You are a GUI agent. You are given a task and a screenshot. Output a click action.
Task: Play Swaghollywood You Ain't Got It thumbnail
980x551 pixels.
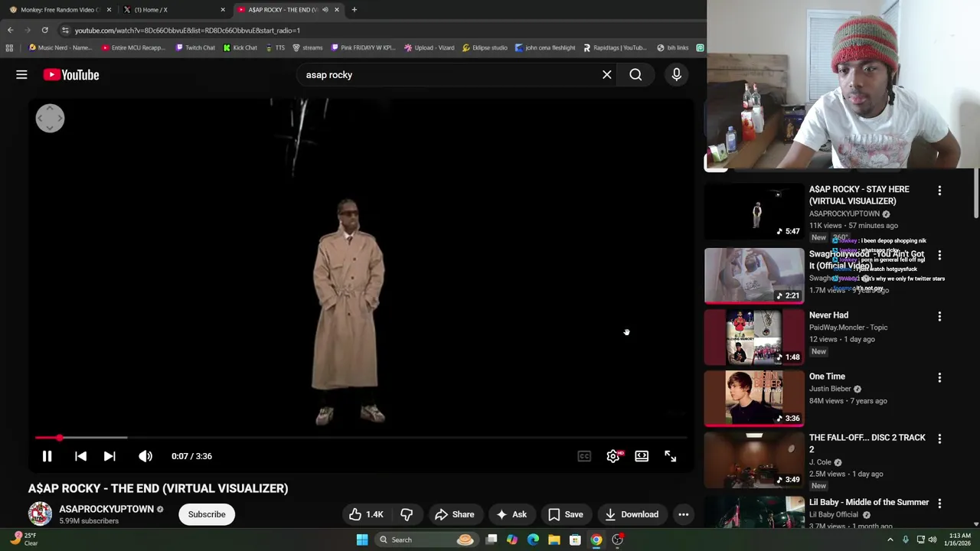(754, 275)
